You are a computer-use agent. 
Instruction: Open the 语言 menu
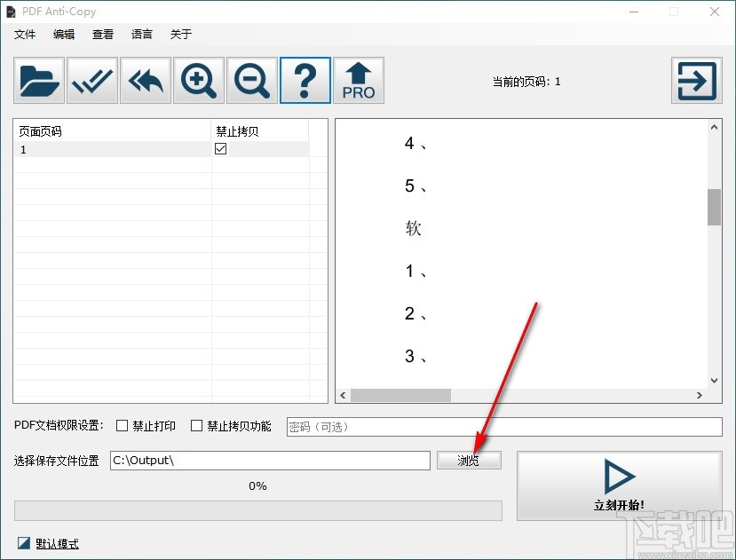click(x=141, y=35)
